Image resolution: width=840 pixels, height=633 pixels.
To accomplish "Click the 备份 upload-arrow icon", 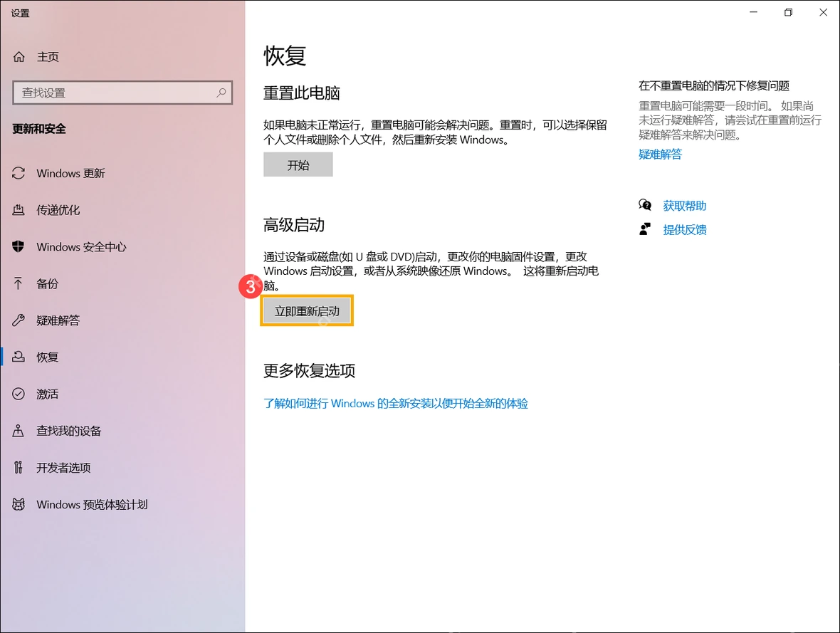I will point(19,283).
